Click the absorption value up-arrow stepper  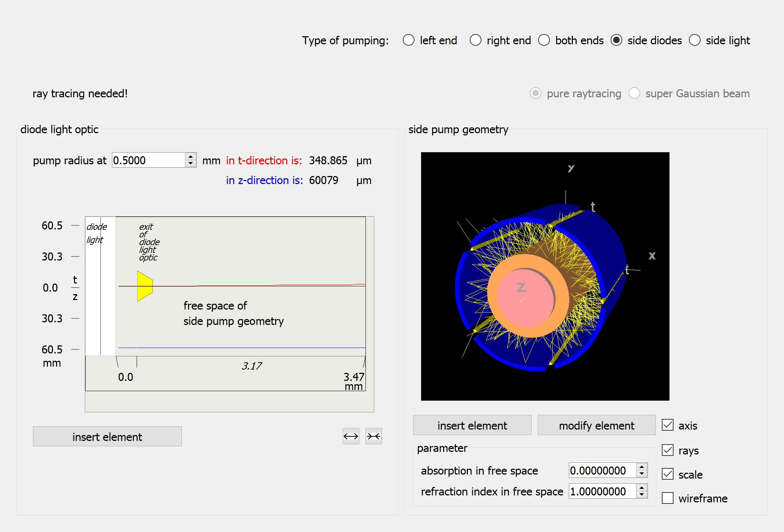coord(641,467)
